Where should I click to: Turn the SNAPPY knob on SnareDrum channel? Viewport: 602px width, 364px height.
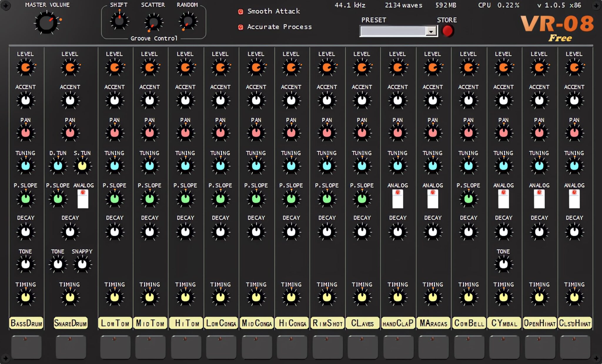(x=82, y=265)
